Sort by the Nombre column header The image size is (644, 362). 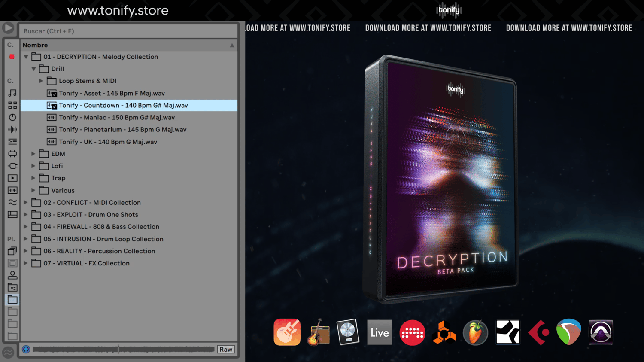[128, 45]
